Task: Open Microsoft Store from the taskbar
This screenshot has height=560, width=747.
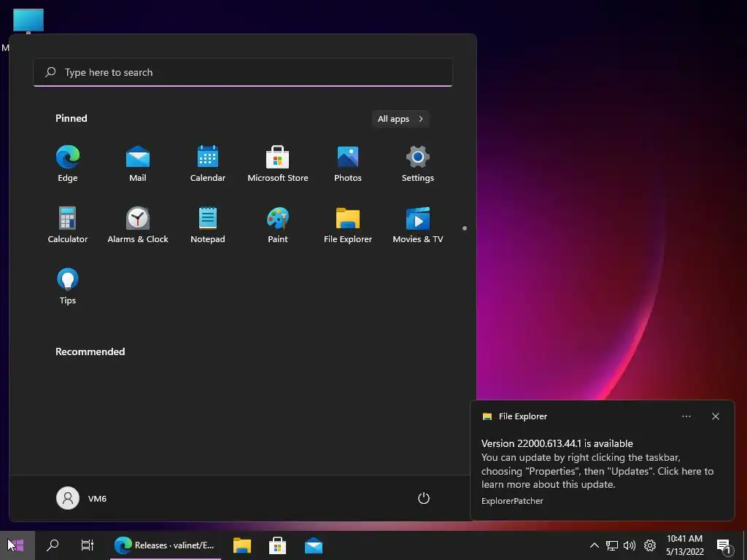Action: click(277, 545)
